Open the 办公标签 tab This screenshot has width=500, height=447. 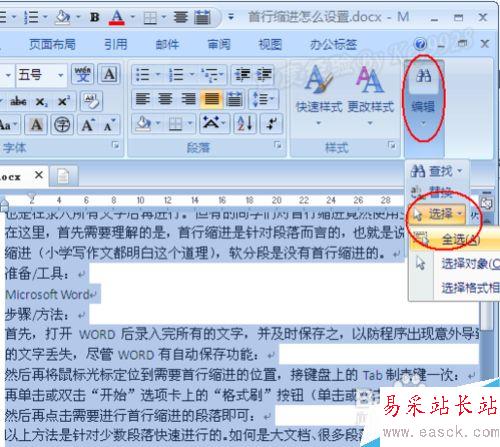click(x=333, y=44)
